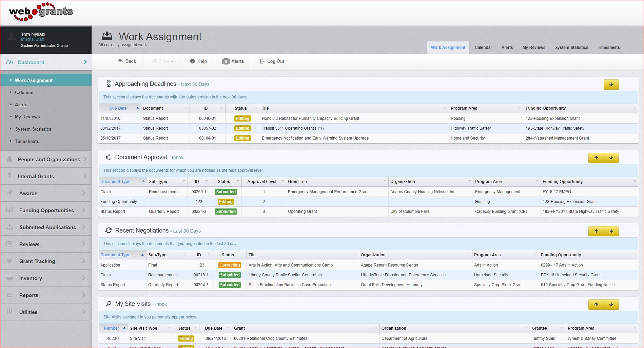The width and height of the screenshot is (644, 348).
Task: Click the Grant Tracking eye icon
Action: [x=9, y=261]
